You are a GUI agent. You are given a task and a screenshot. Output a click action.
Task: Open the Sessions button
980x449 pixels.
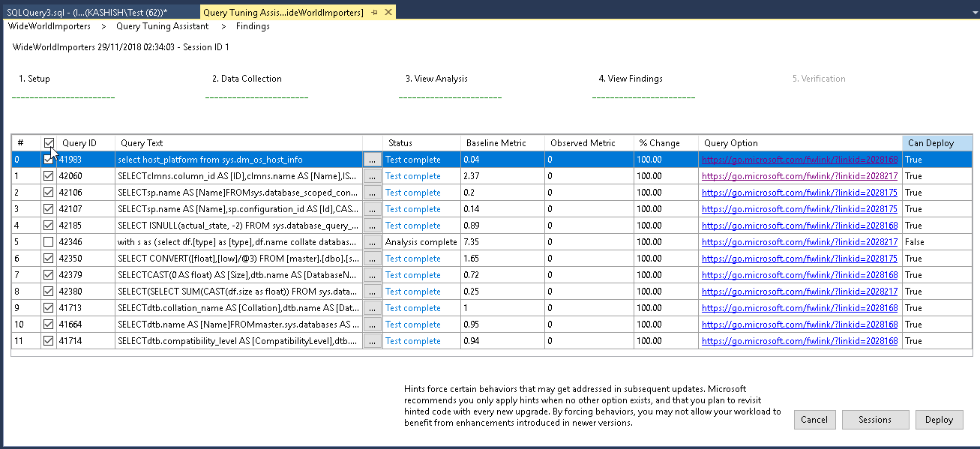tap(875, 420)
